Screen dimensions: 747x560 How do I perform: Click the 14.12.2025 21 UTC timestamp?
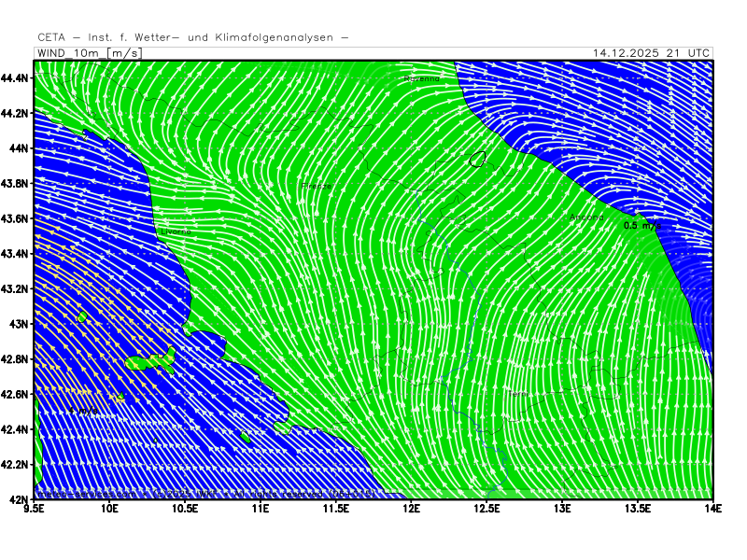651,53
